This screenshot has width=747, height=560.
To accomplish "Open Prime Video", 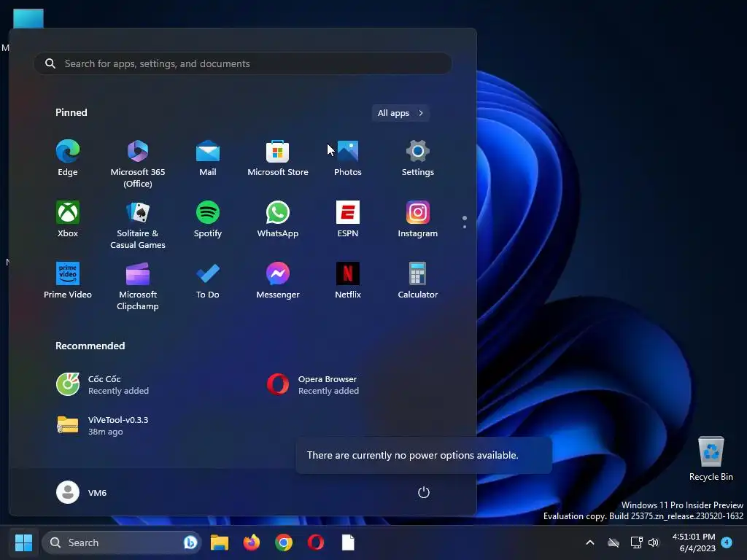I will pos(68,281).
